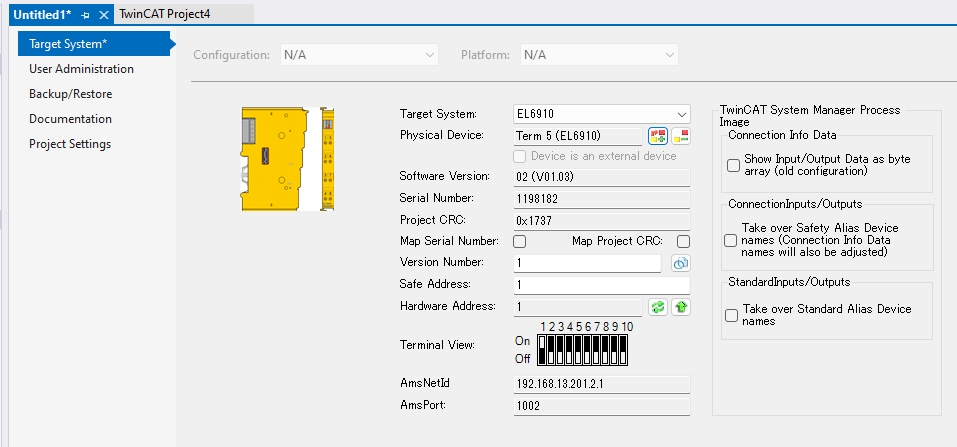Click the DIP switch terminal view graphic
The width and height of the screenshot is (957, 447).
click(x=583, y=349)
